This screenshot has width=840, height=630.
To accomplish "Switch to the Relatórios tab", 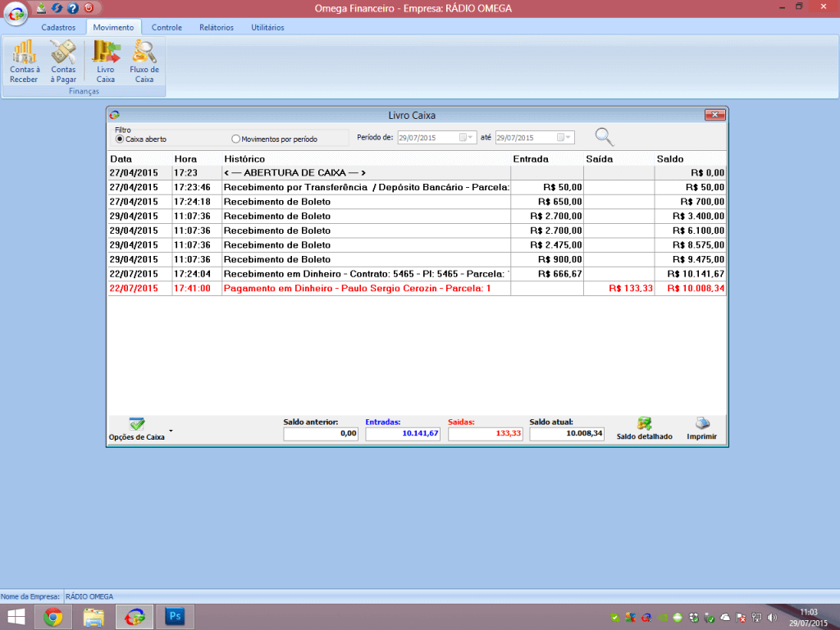I will (x=216, y=27).
